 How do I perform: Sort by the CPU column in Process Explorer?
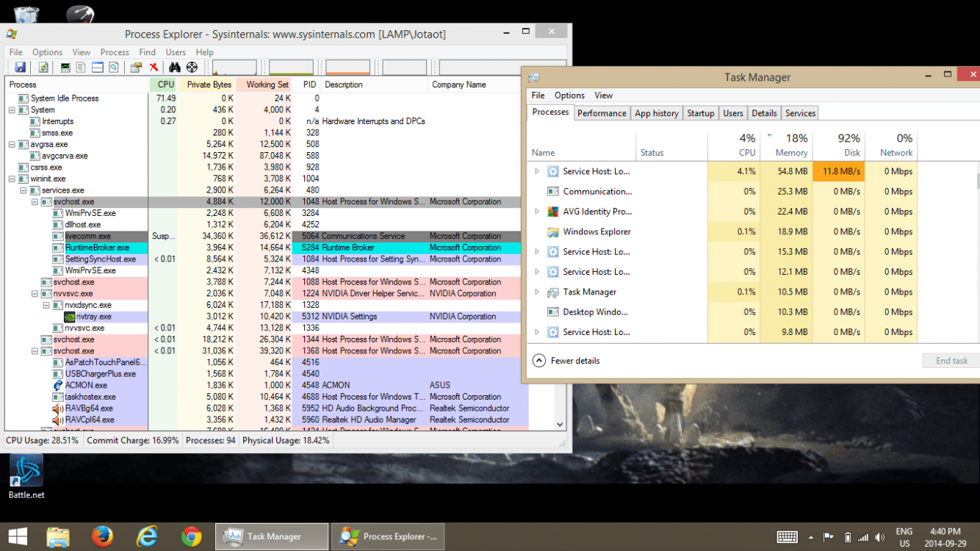(165, 84)
